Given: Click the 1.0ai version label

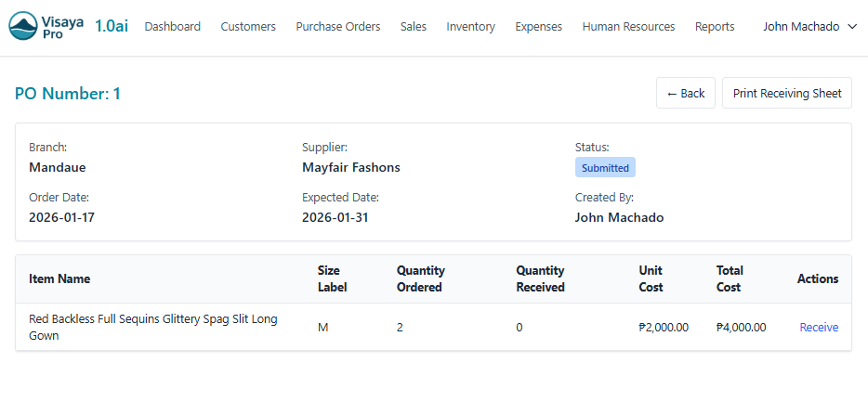Looking at the screenshot, I should pos(112,27).
